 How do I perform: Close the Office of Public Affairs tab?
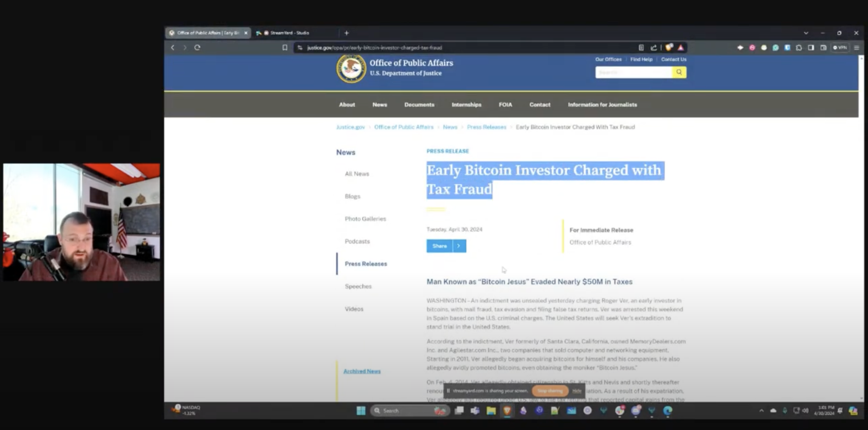pos(246,33)
